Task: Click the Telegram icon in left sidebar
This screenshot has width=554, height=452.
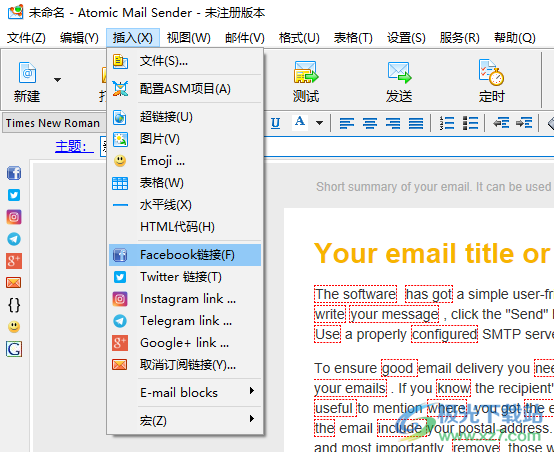Action: [x=14, y=239]
